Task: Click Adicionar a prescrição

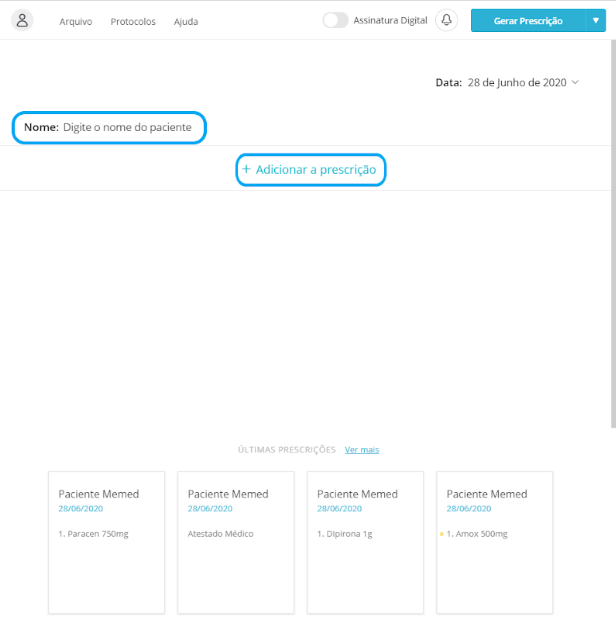Action: (310, 170)
